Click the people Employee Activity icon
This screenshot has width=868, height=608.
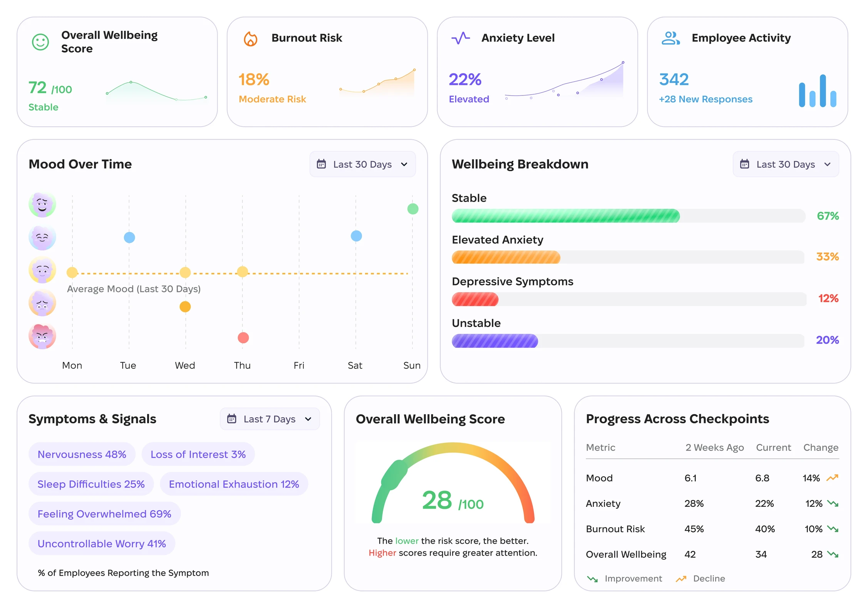670,38
